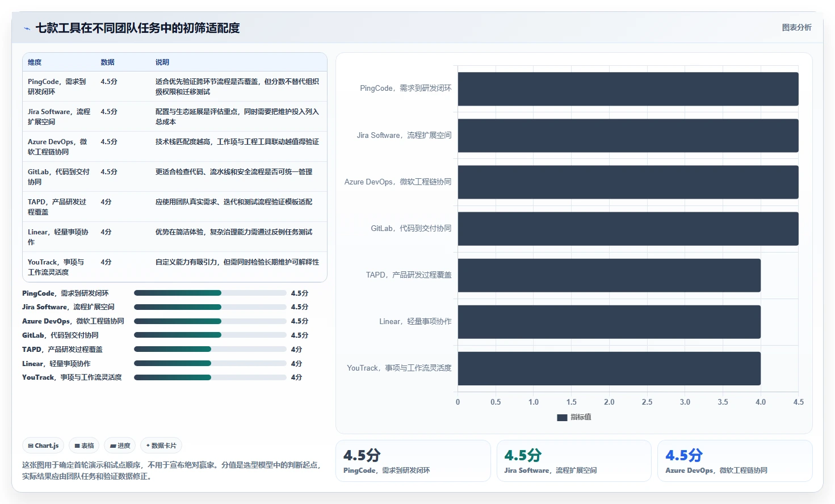Click the YouTrack bar in the chart
Image resolution: width=835 pixels, height=504 pixels.
tap(609, 368)
